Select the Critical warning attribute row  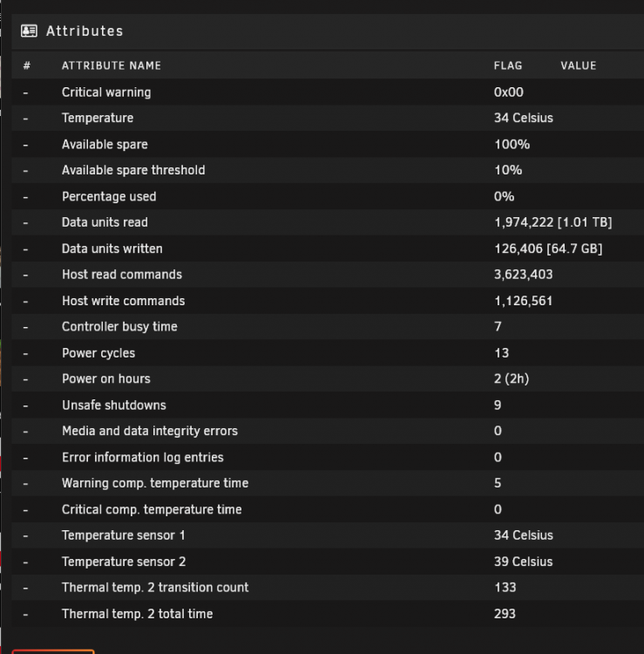pyautogui.click(x=328, y=92)
